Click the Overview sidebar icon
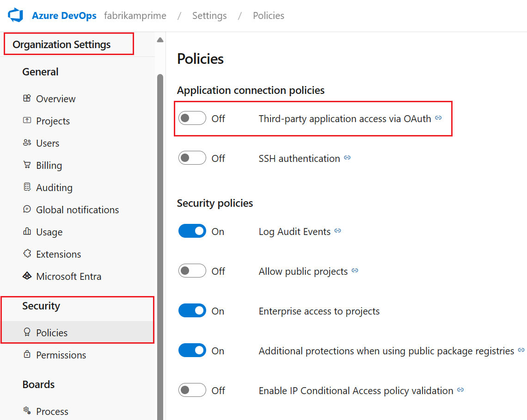The width and height of the screenshot is (527, 420). (x=27, y=98)
